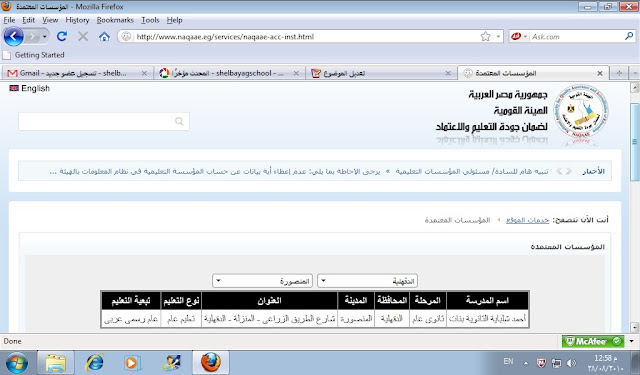Click the ثانوى عام stage cell
This screenshot has height=375, width=640.
[428, 319]
